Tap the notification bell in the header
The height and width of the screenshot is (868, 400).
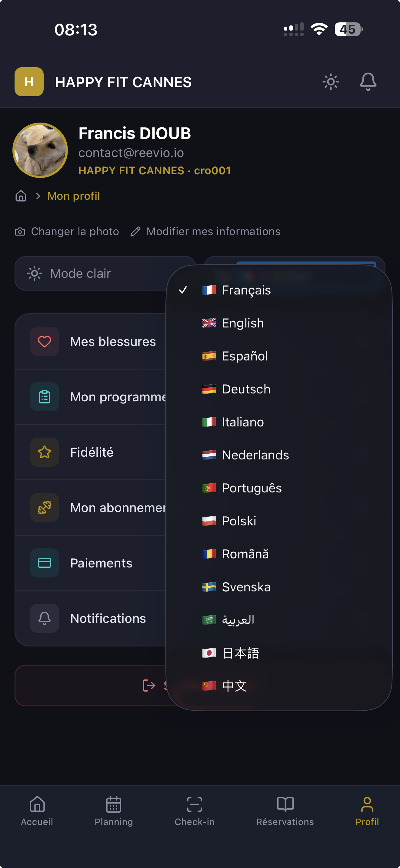(x=368, y=82)
